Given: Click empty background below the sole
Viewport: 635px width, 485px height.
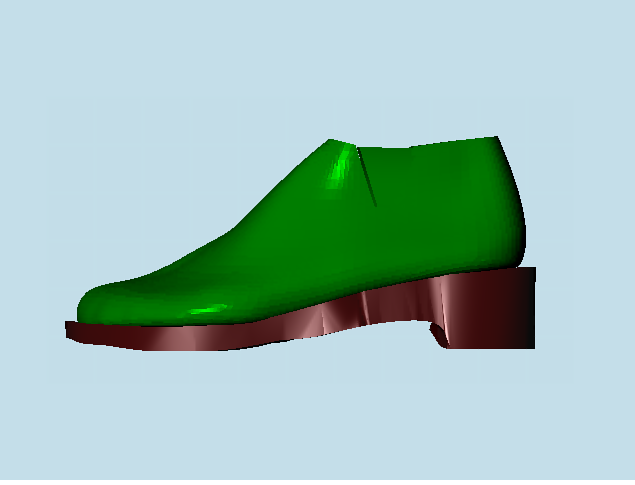Looking at the screenshot, I should point(300,420).
